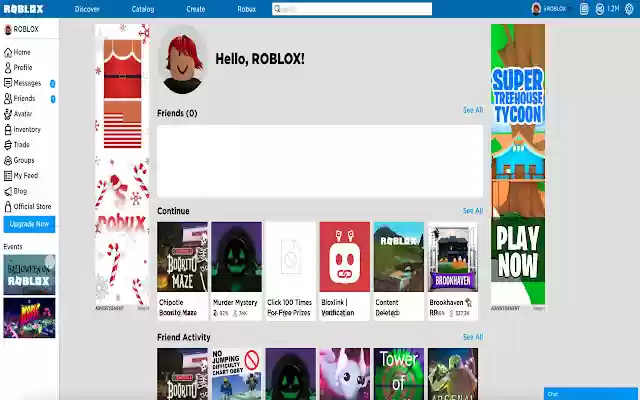Open the Blog sidebar icon
Viewport: 640px width, 400px height.
[8, 191]
